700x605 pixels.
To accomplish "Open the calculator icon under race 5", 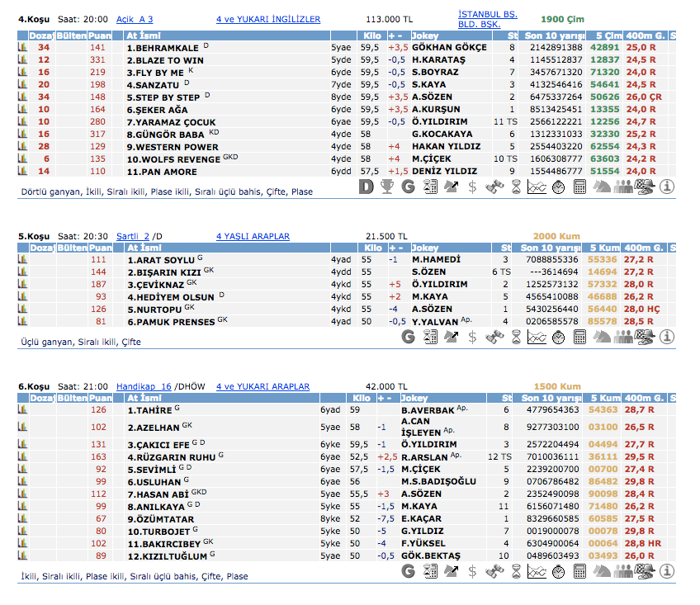I will click(x=579, y=337).
